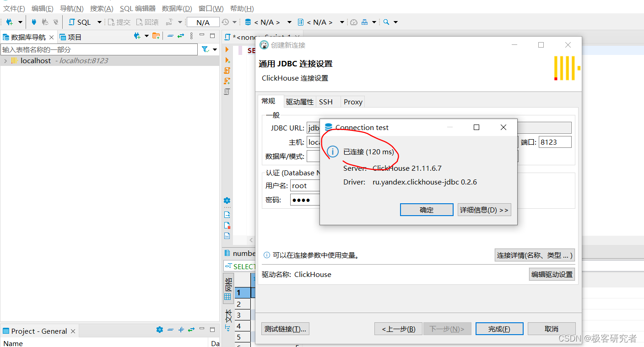Click the link with editor icon in Project panel
Viewport: 644px width, 347px height.
pos(191,330)
